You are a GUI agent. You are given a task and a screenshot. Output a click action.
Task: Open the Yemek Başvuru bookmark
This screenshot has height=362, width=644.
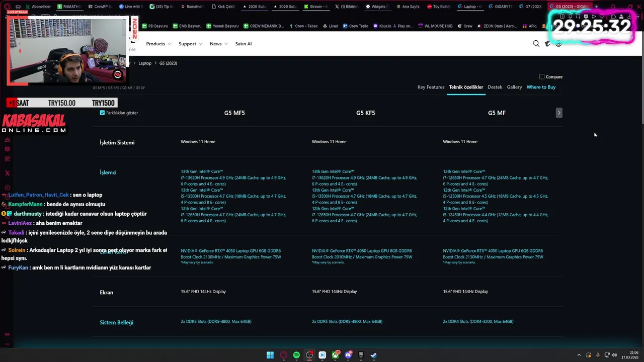tap(222, 26)
